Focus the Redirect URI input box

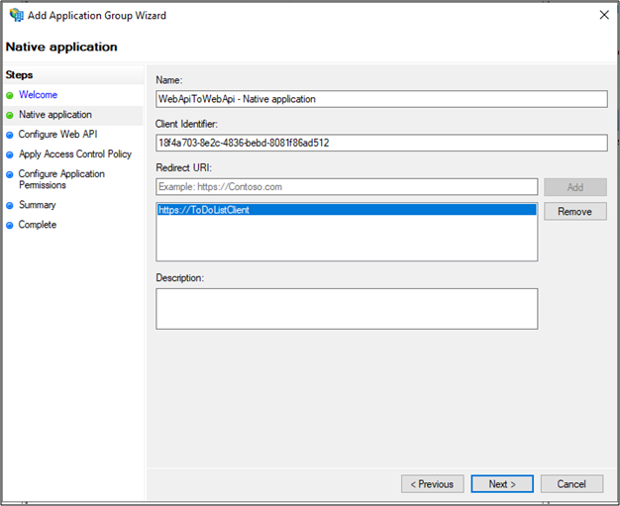[347, 187]
